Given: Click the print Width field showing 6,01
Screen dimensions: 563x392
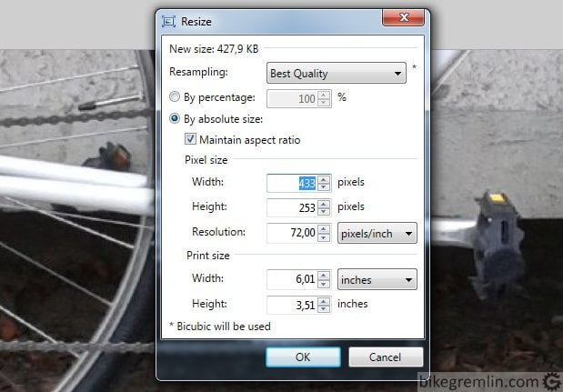Looking at the screenshot, I should tap(292, 279).
